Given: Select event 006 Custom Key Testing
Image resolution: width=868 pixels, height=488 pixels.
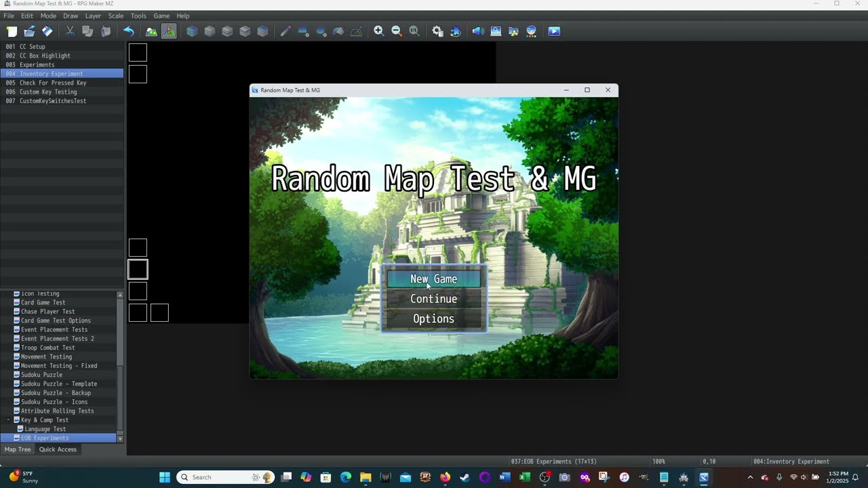Looking at the screenshot, I should [x=62, y=92].
